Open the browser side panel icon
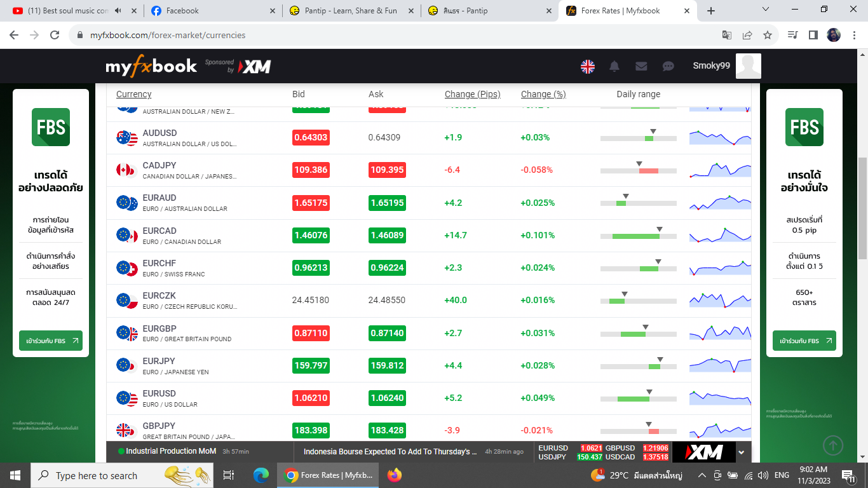The image size is (868, 488). point(813,35)
